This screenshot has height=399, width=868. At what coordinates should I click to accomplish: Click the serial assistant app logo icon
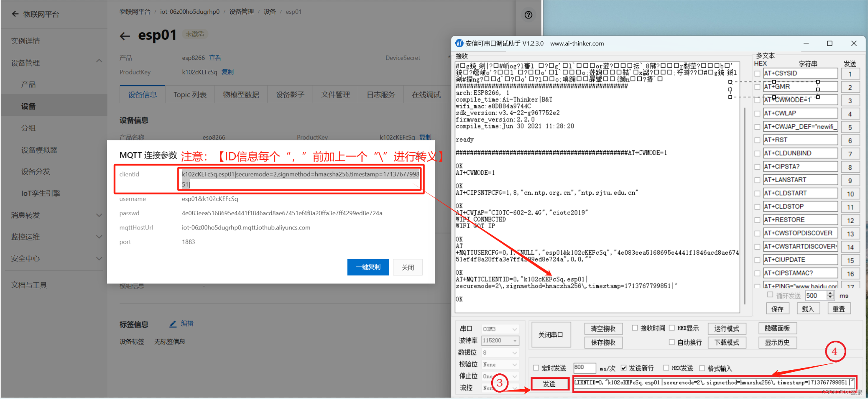[x=459, y=43]
